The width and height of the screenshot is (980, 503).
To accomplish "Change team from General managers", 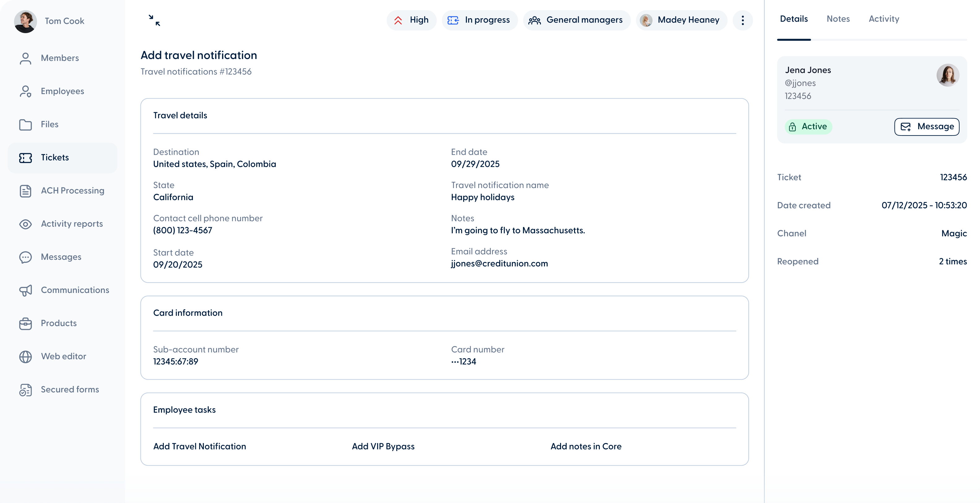I will 576,20.
